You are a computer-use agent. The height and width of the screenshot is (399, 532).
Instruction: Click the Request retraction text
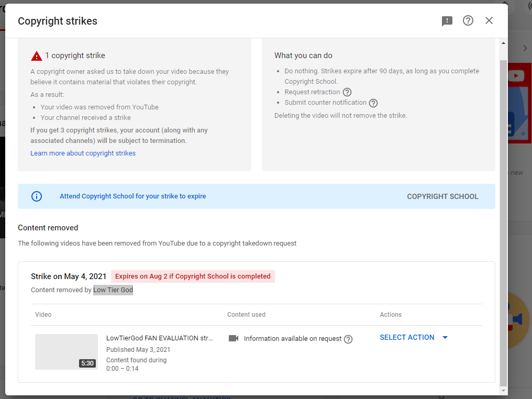(x=312, y=92)
